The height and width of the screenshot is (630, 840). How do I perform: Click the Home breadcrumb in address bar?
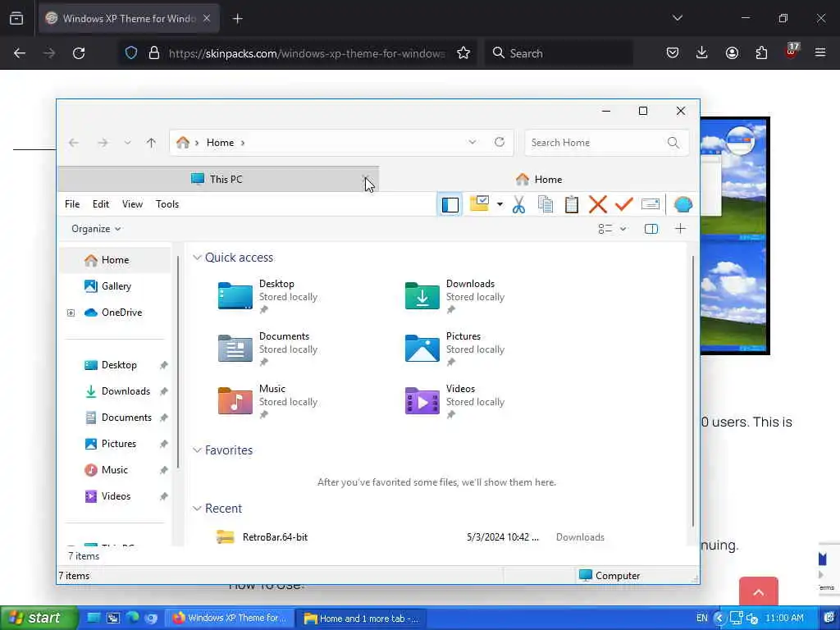click(220, 143)
